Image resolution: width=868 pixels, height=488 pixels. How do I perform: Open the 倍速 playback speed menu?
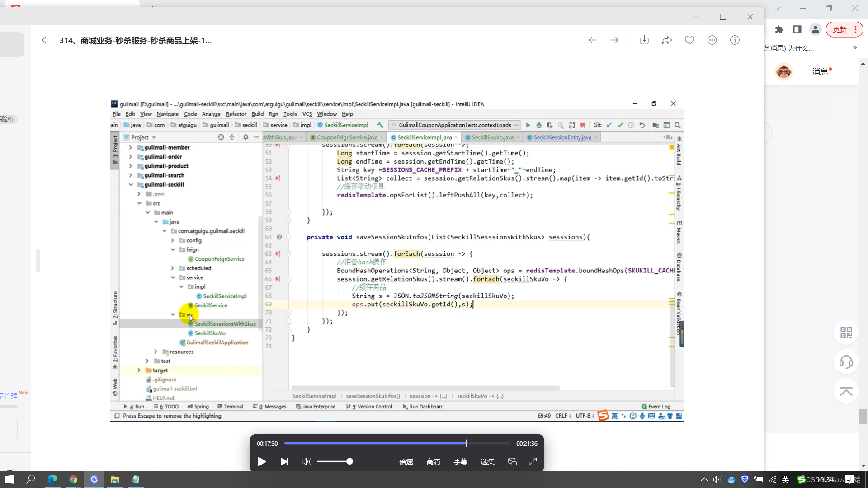tap(406, 461)
